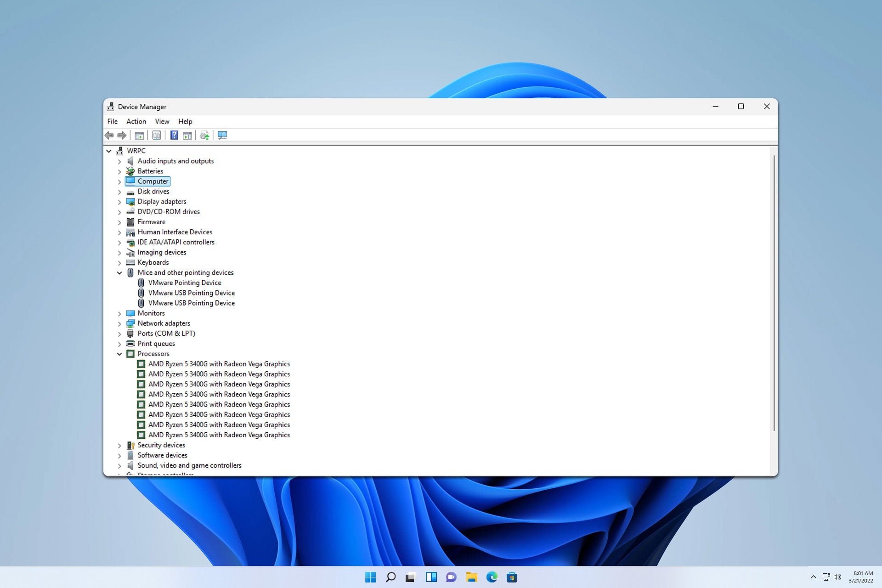Open the View menu
Viewport: 882px width, 588px height.
click(162, 121)
